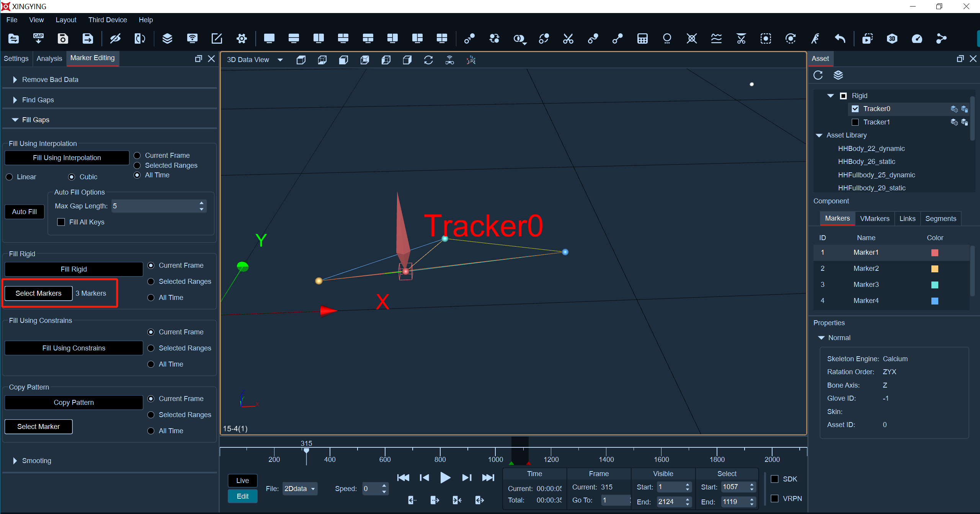980x514 pixels.
Task: Click the undo arrow toolbar icon
Action: click(x=840, y=38)
